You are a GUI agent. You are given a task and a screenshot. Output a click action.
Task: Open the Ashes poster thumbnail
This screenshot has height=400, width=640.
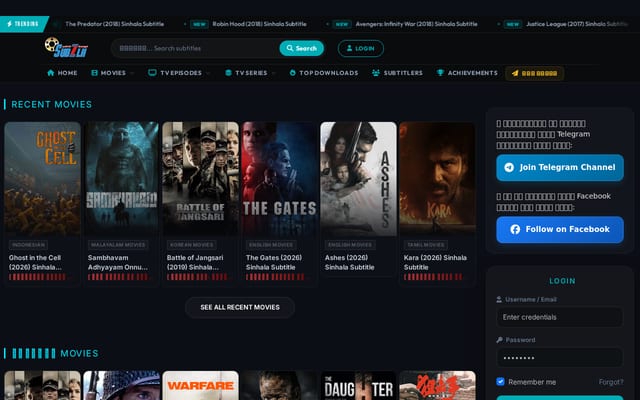[358, 178]
